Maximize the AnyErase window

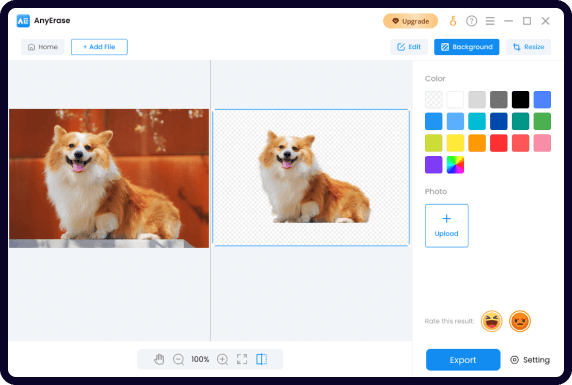click(x=527, y=21)
